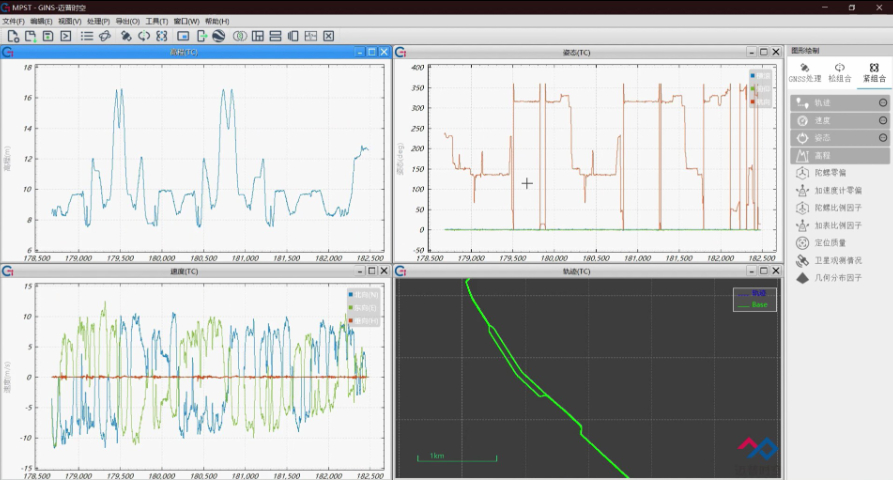Click the blue legend swatch in 速度 chart

[352, 294]
